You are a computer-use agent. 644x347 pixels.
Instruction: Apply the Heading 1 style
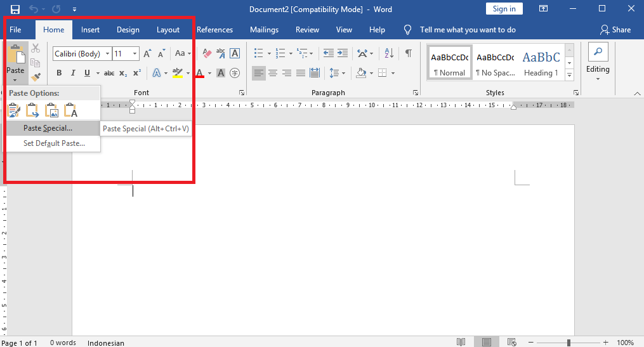tap(541, 63)
